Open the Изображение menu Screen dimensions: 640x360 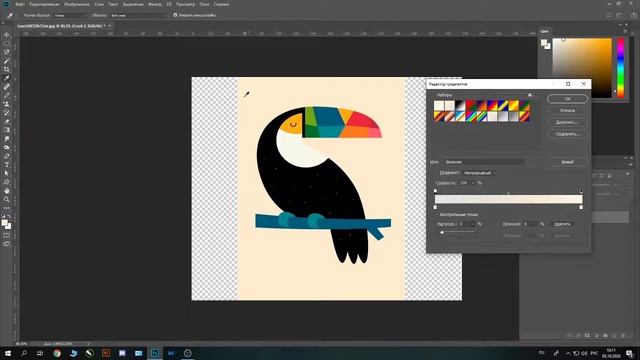(x=77, y=4)
